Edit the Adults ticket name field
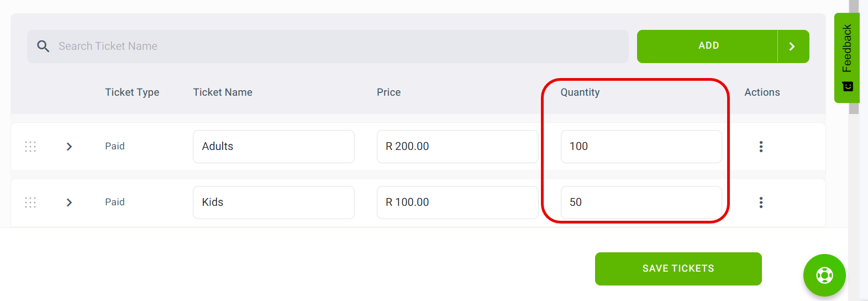The width and height of the screenshot is (868, 301). click(x=273, y=147)
